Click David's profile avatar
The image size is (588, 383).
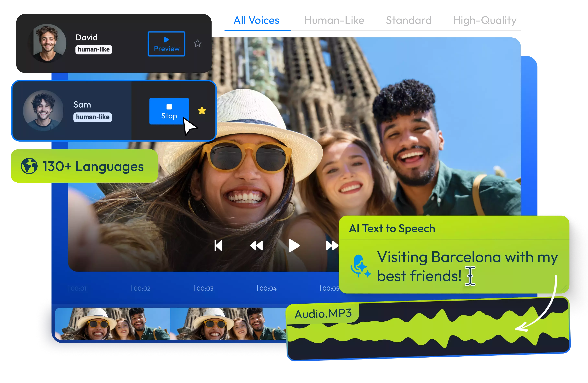47,43
